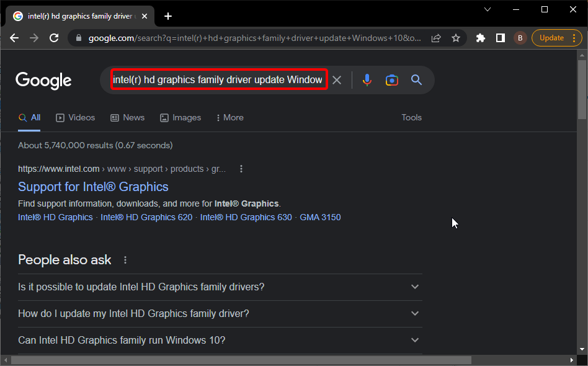Click the share this page icon

point(437,38)
